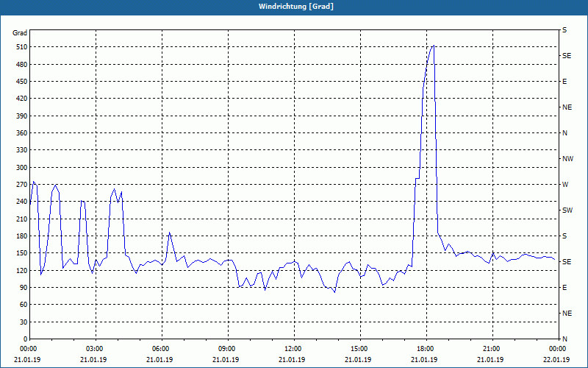Click the 240 degree axis label

(22, 202)
